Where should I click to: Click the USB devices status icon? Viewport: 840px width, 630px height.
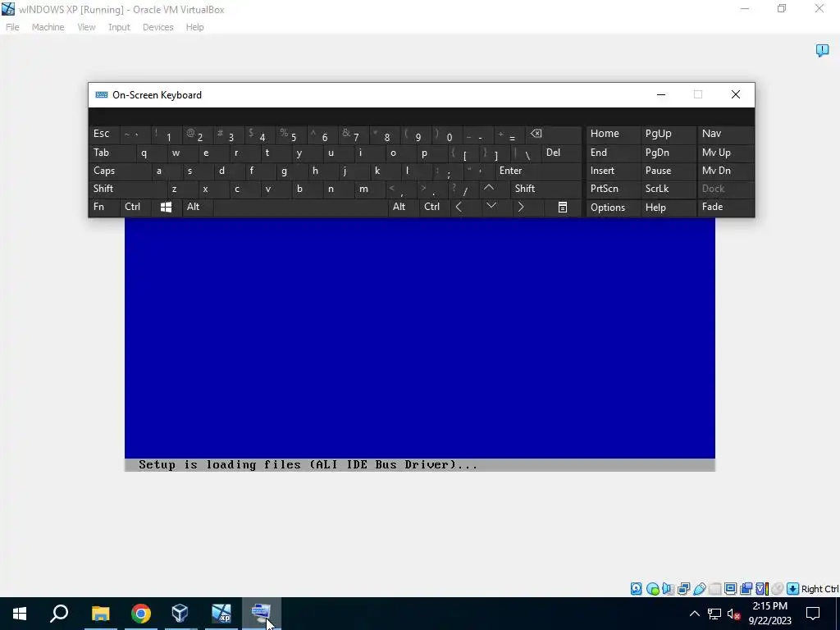699,589
